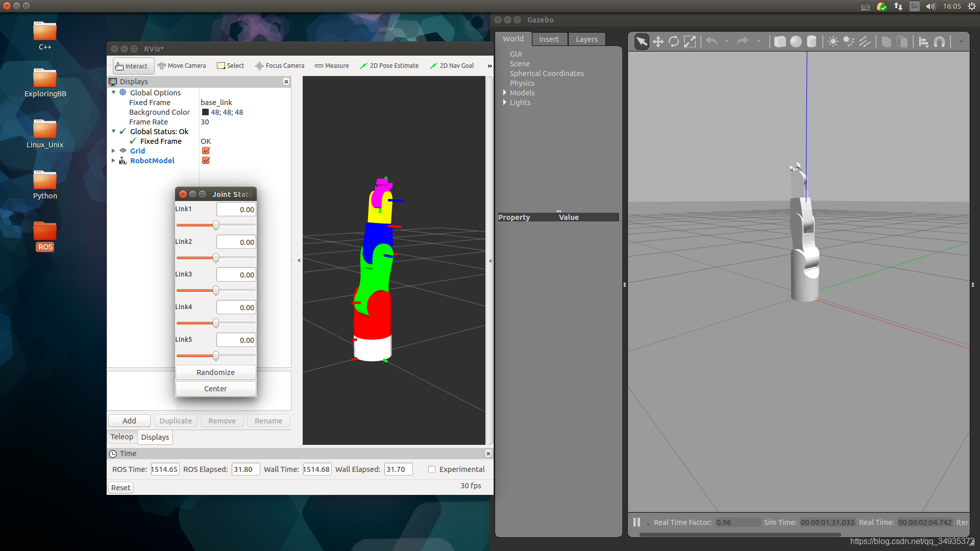The image size is (980, 551).
Task: Select the Gazebo scale mode tool
Action: (x=690, y=42)
